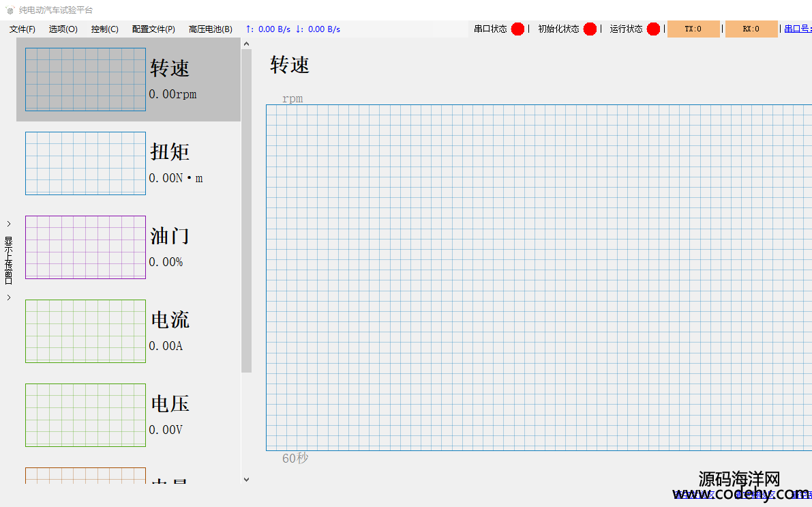The height and width of the screenshot is (507, 812).
Task: Click the 0.00N·m value text
Action: point(176,178)
